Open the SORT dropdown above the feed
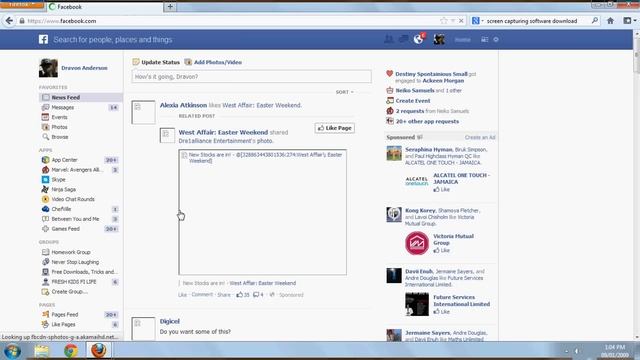 coord(344,92)
